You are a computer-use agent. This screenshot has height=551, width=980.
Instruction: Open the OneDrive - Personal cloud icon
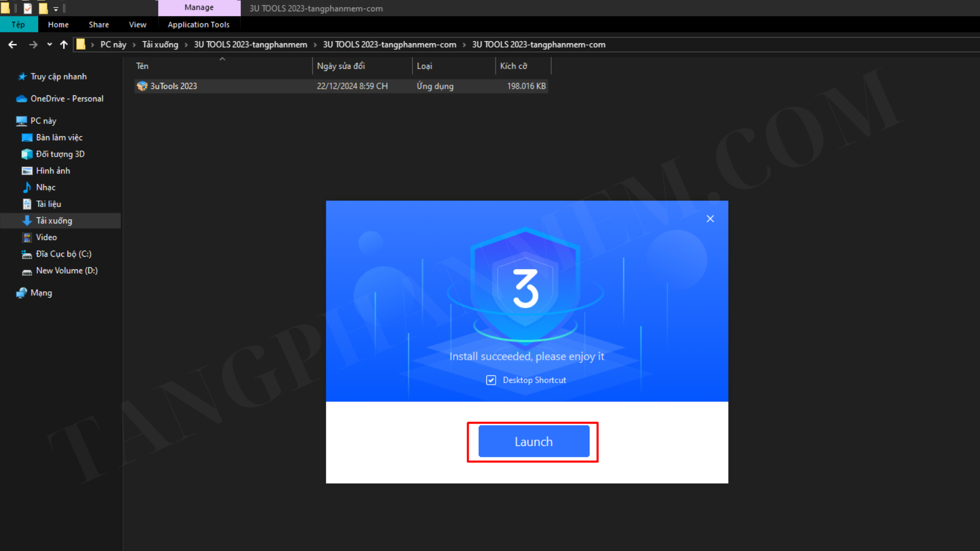[x=21, y=98]
